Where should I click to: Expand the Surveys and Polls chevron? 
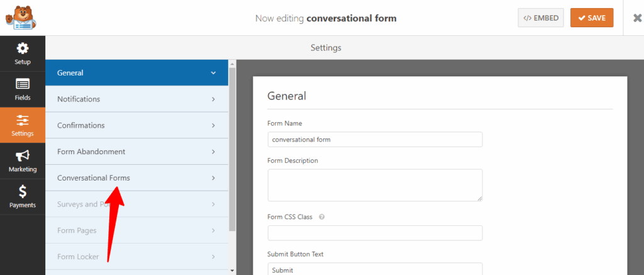(213, 205)
